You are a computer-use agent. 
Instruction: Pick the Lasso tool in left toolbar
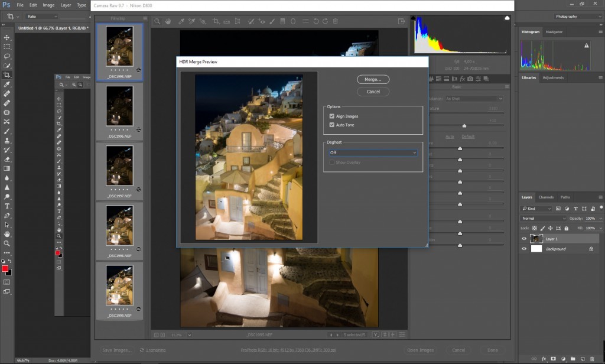pyautogui.click(x=7, y=56)
